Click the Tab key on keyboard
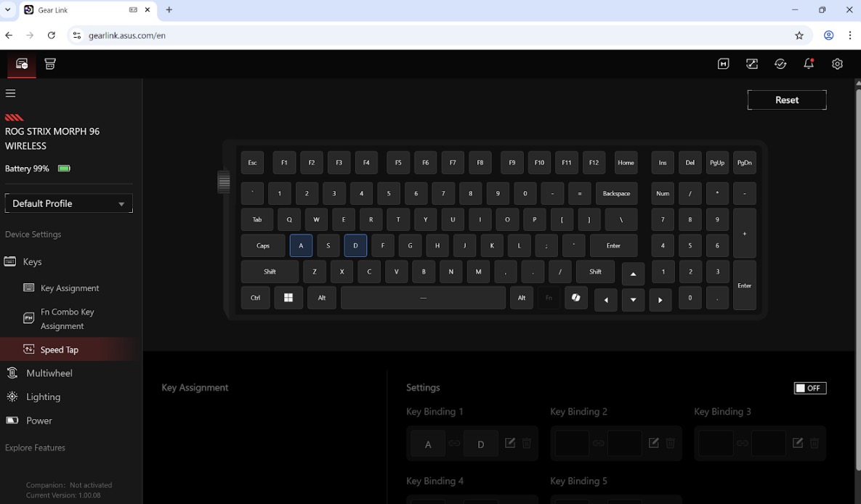861x504 pixels. [257, 219]
